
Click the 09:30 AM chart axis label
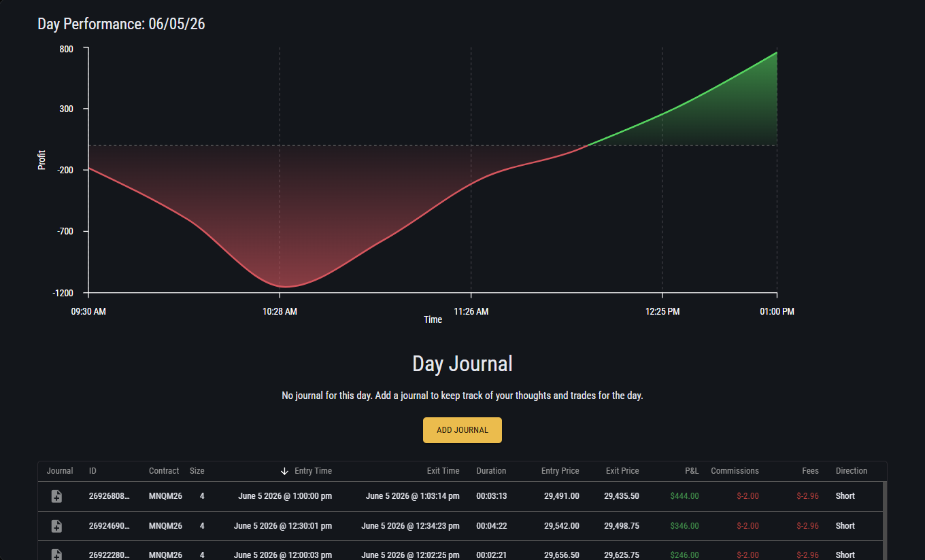88,312
